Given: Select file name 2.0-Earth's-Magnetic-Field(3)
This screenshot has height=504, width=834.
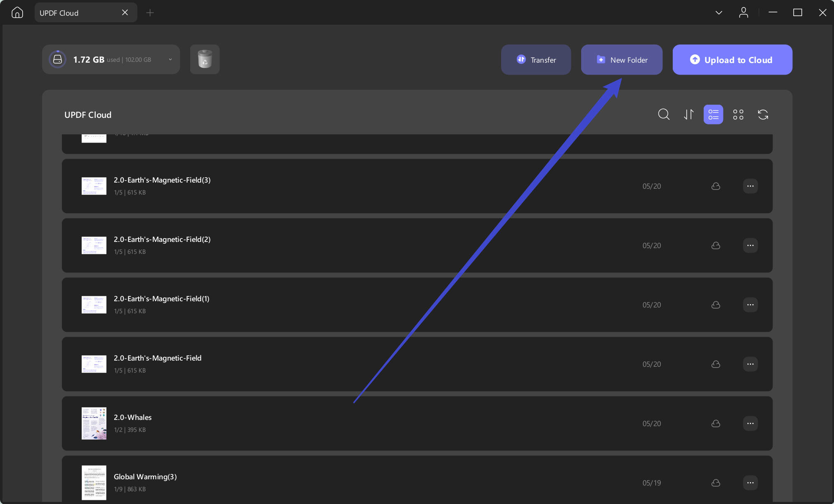Looking at the screenshot, I should (x=162, y=180).
